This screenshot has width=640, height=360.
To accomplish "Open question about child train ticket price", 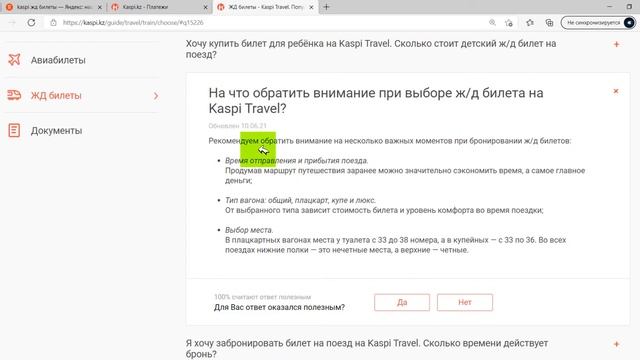I will 371,49.
